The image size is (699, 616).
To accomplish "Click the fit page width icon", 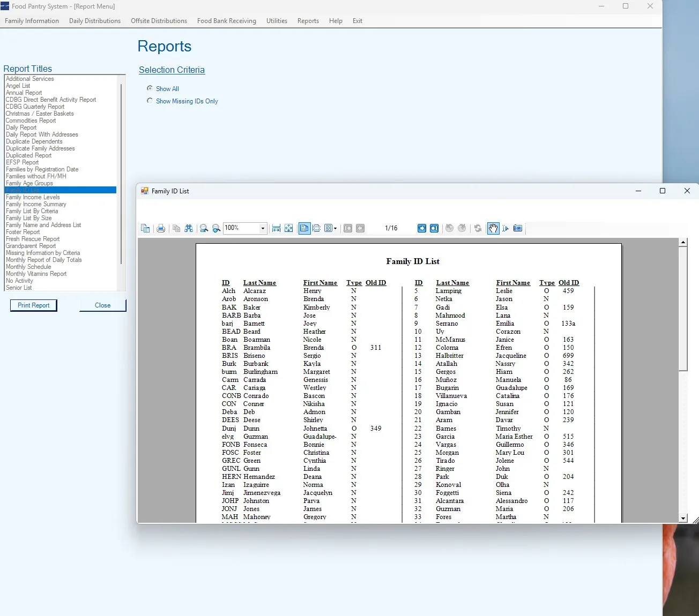I will (277, 228).
